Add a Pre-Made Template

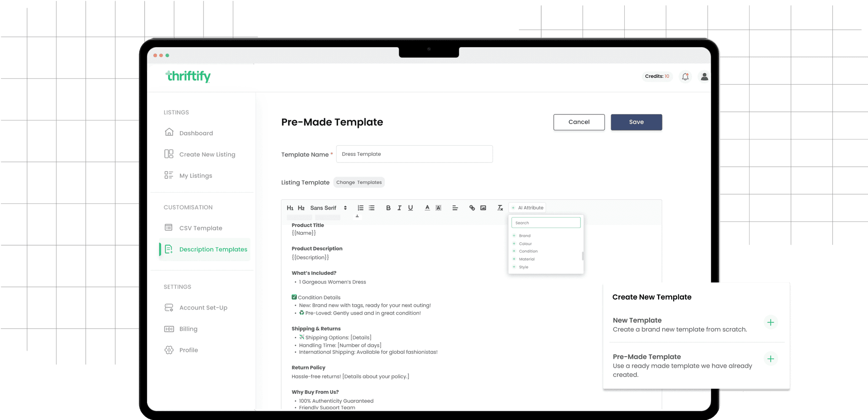[770, 359]
